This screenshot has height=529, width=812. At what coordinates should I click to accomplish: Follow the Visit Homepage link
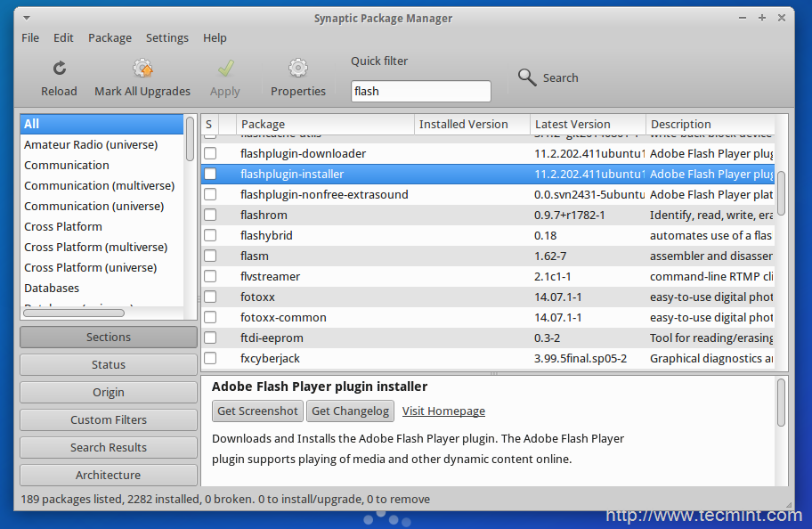[x=443, y=411]
